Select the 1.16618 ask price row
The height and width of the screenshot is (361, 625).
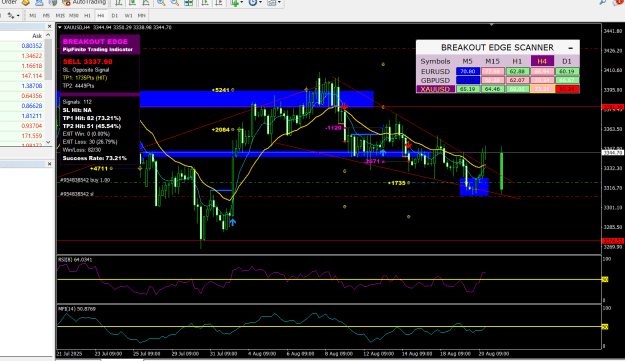[22, 66]
